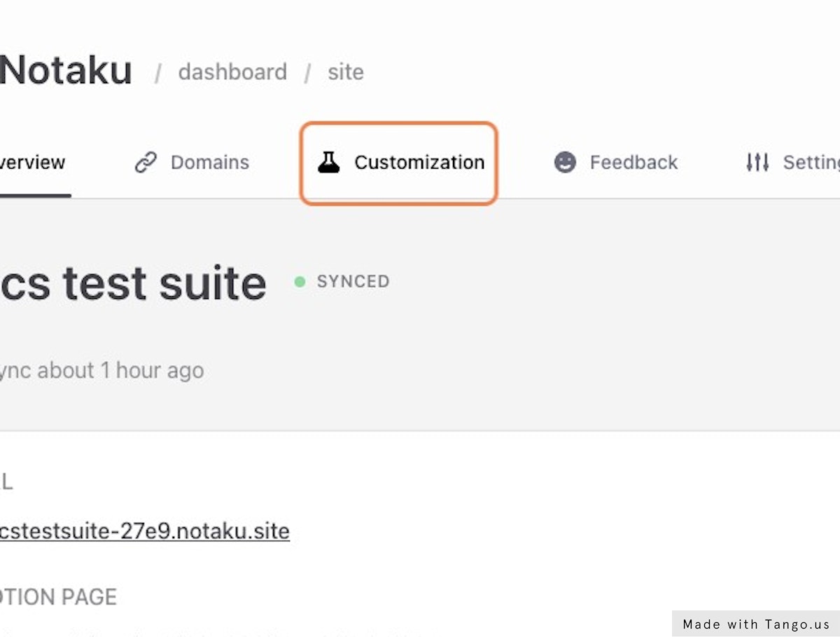Click the Notaku logo text
The height and width of the screenshot is (637, 840).
[66, 71]
